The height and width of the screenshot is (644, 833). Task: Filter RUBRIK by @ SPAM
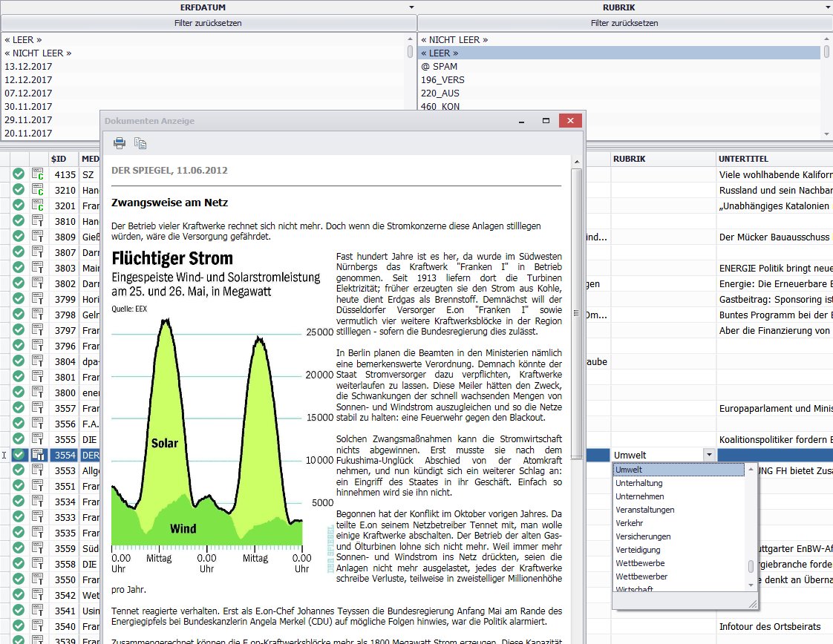click(x=620, y=66)
